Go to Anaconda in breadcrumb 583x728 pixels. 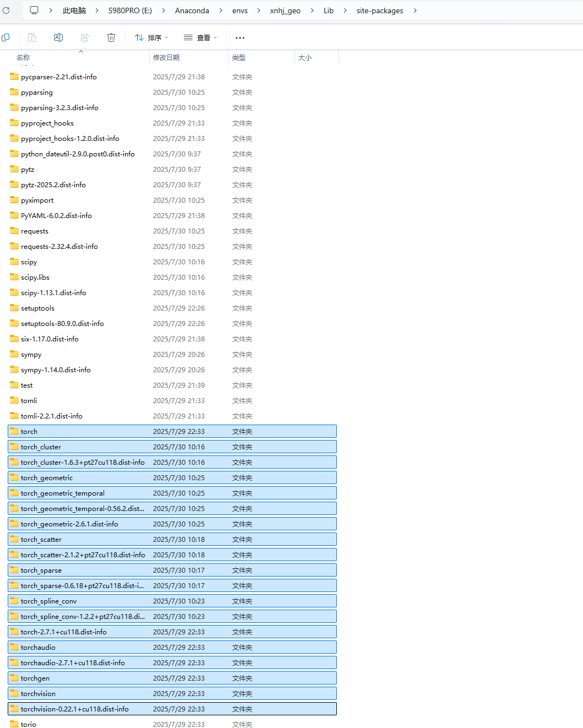click(192, 10)
